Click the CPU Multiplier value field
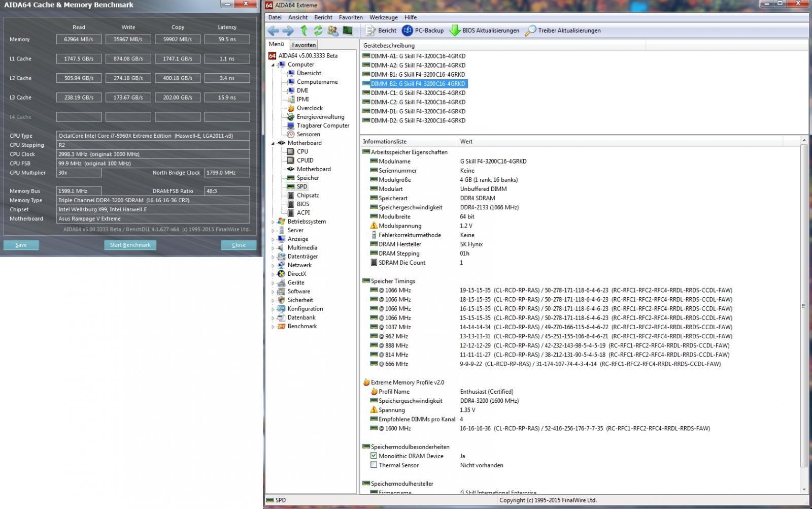The width and height of the screenshot is (812, 509). 79,173
